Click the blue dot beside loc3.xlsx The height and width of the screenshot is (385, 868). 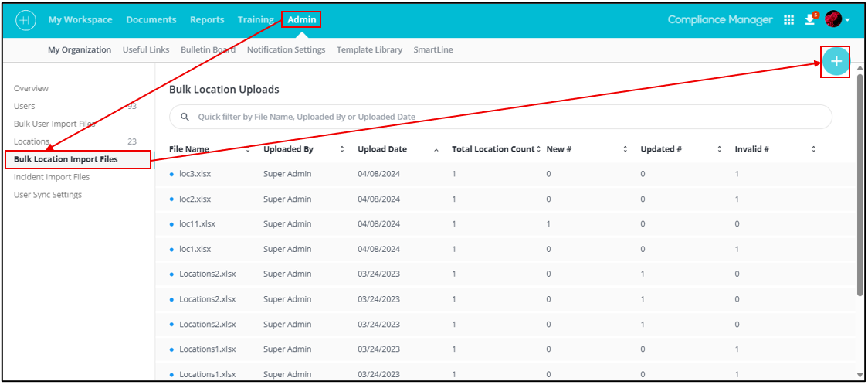tap(171, 175)
